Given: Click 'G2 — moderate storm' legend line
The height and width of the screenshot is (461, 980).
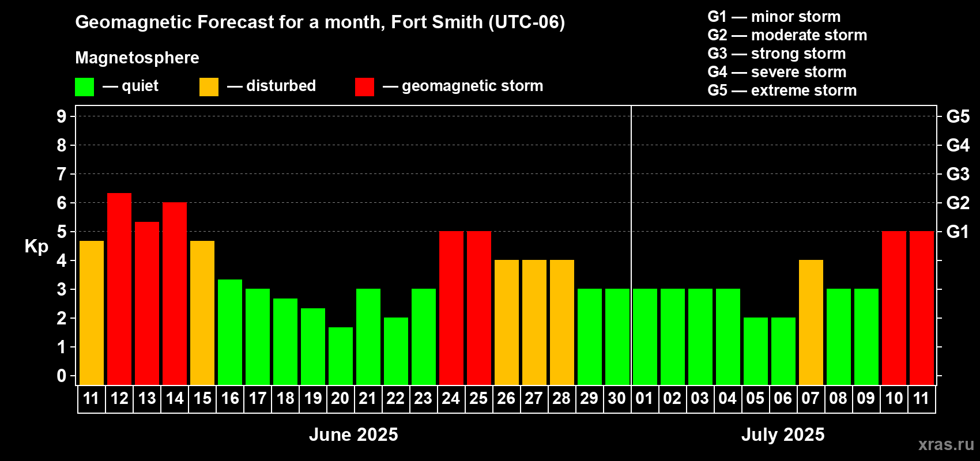Looking at the screenshot, I should pyautogui.click(x=787, y=35).
